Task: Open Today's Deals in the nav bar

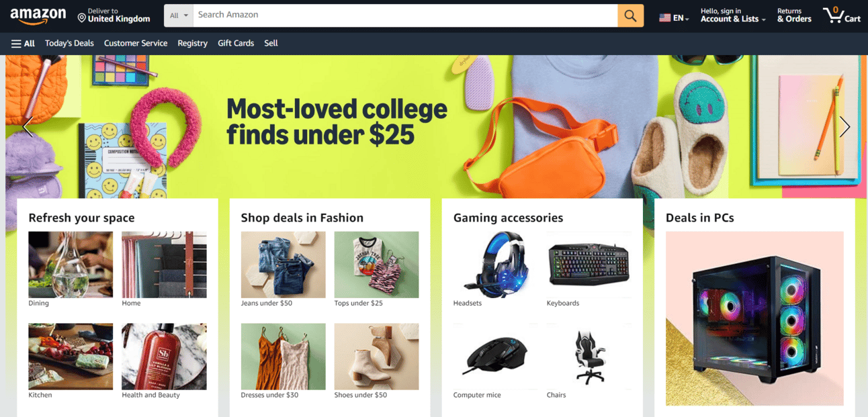Action: coord(69,43)
